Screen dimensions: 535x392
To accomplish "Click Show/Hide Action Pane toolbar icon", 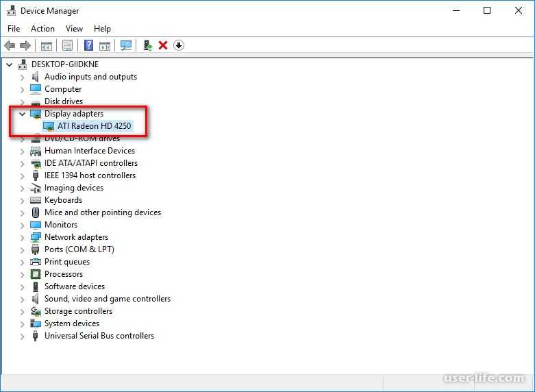I will pyautogui.click(x=105, y=45).
